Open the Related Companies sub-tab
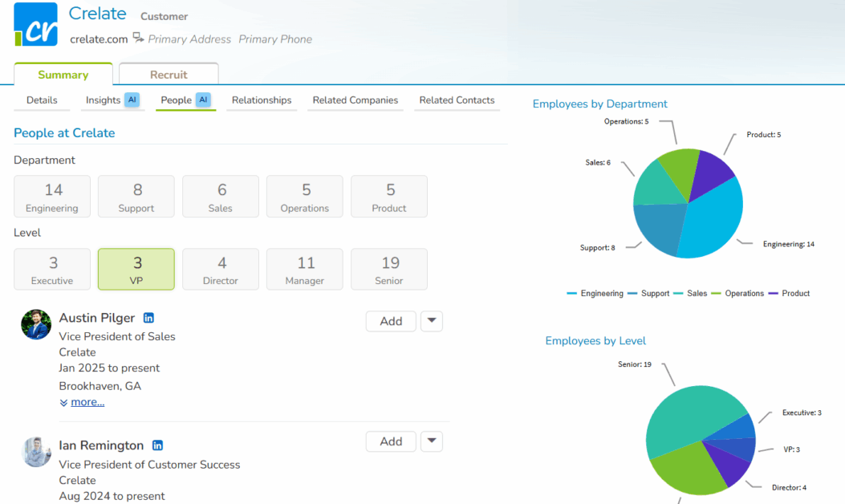This screenshot has height=504, width=845. pos(355,100)
